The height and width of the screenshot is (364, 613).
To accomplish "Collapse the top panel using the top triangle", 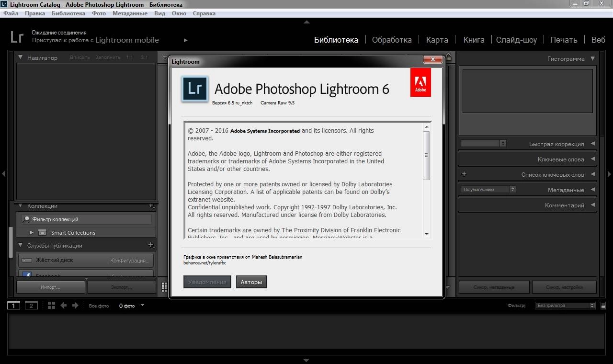I will click(x=306, y=22).
